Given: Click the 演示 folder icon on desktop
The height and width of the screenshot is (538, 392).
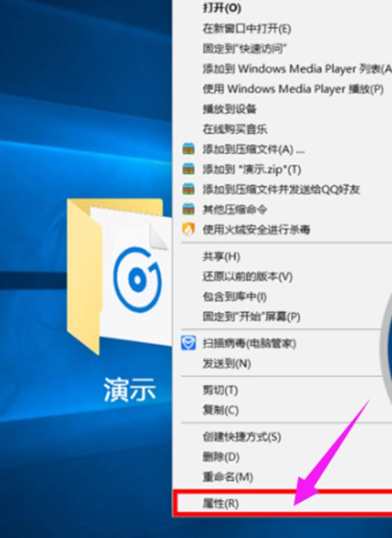Looking at the screenshot, I should (x=119, y=276).
